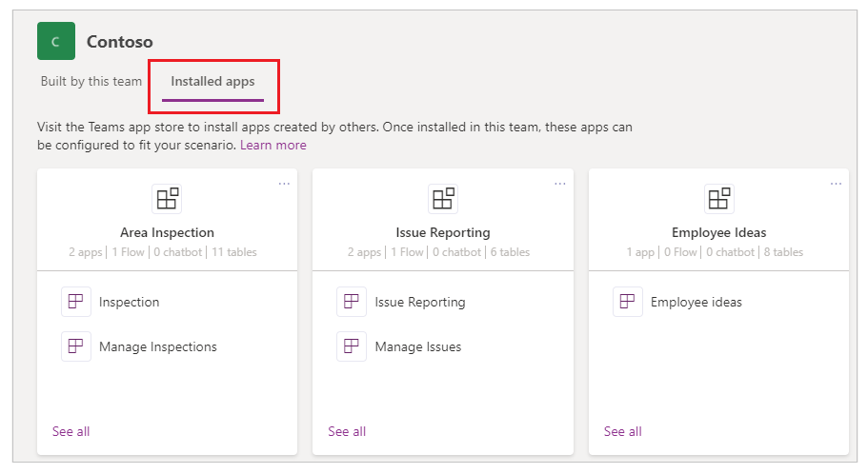
Task: Click '1 Flow' under Issue Reporting
Action: click(x=407, y=252)
